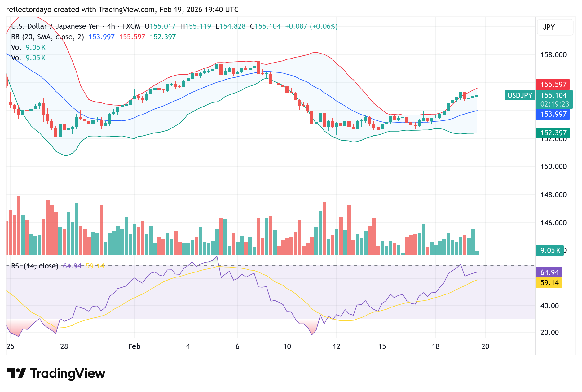582x392 pixels.
Task: Click the 28 date label on time axis
Action: (x=64, y=346)
